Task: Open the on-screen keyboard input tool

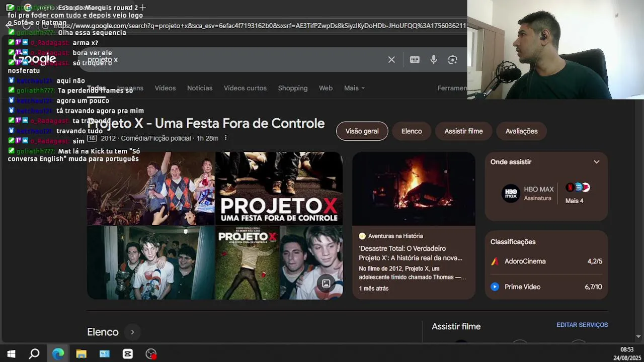Action: 415,60
